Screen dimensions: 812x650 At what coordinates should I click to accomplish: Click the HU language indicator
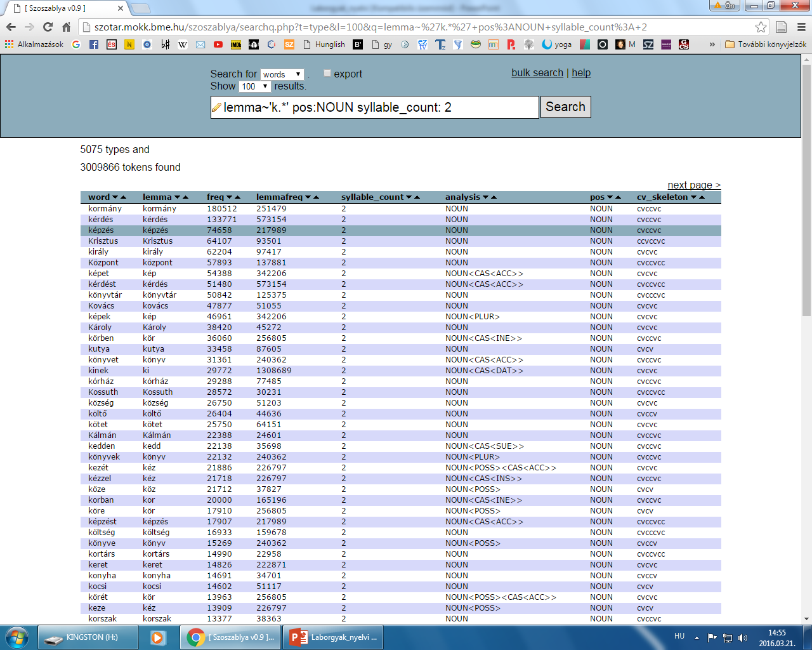679,636
